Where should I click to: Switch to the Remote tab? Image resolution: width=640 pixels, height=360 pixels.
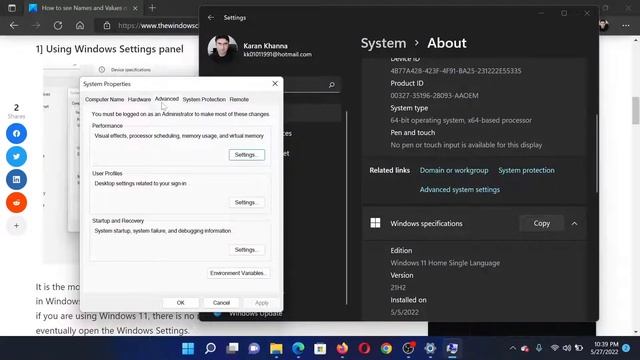(x=239, y=99)
